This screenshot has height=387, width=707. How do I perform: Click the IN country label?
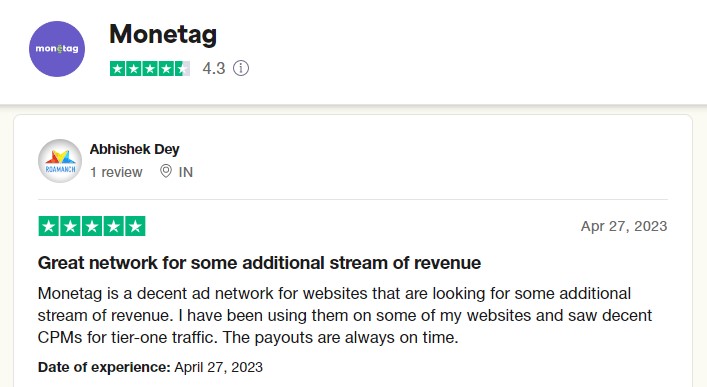point(186,172)
